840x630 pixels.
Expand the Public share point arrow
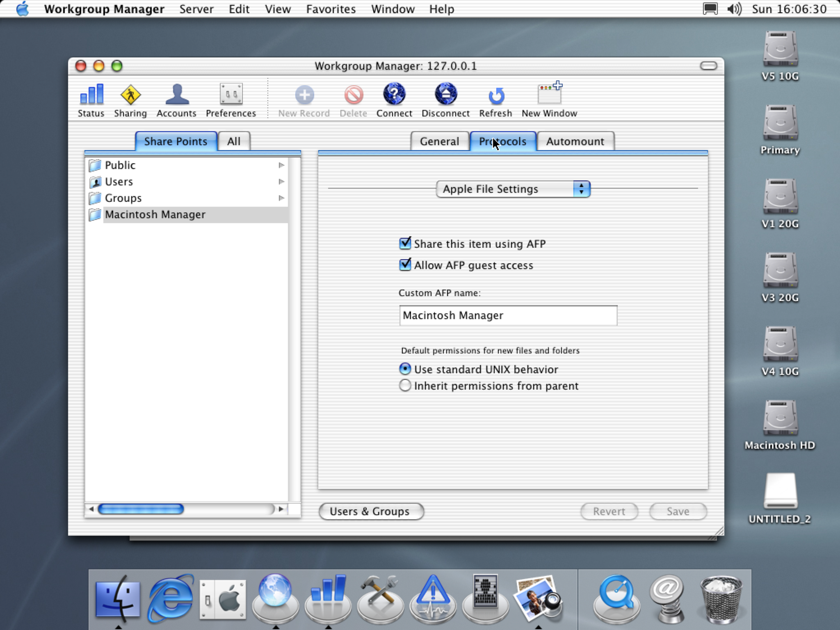pos(281,165)
